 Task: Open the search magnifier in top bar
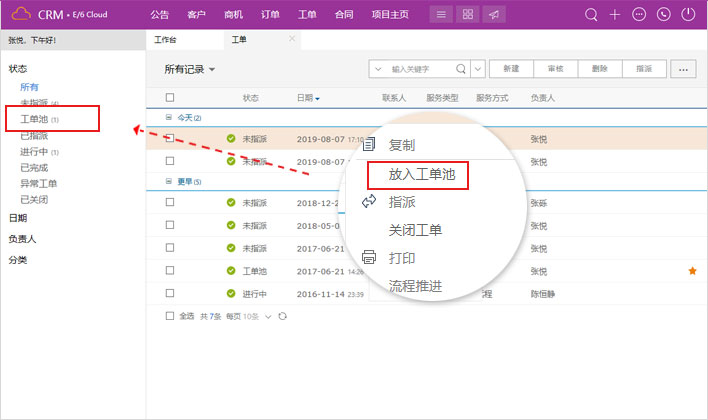coord(591,15)
